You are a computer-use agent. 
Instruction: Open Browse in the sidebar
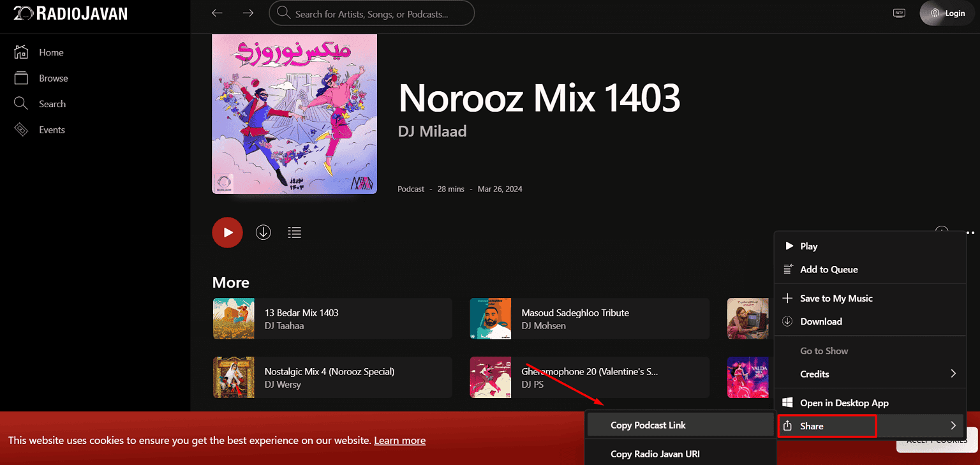53,78
